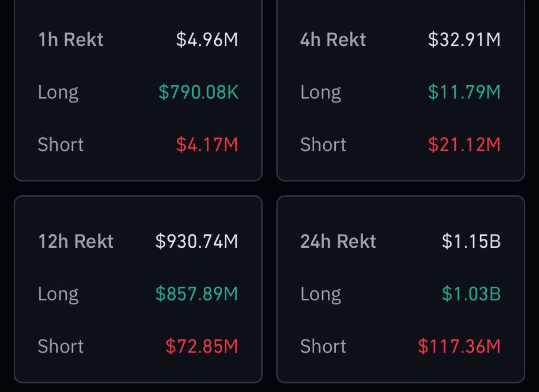Open the 24h Rekt card title
This screenshot has height=392, width=539.
click(x=338, y=242)
